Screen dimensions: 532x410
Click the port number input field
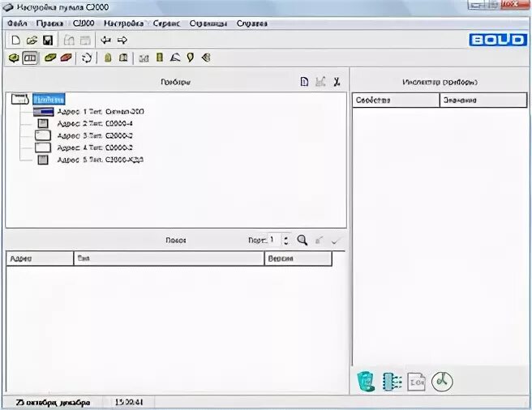(275, 240)
